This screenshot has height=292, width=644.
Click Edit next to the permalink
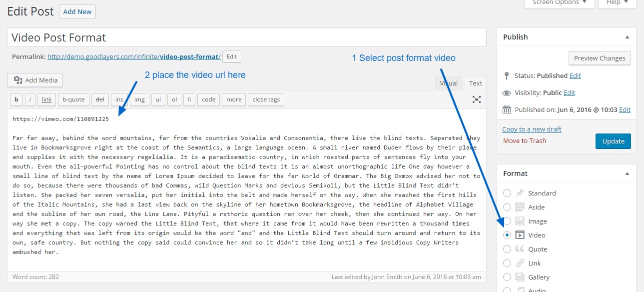[x=231, y=57]
